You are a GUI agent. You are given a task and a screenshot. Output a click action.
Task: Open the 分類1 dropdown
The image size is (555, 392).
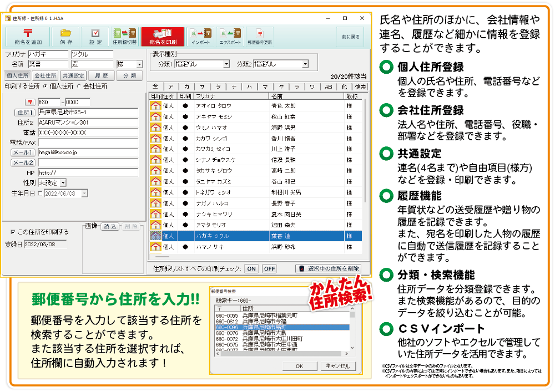click(226, 64)
